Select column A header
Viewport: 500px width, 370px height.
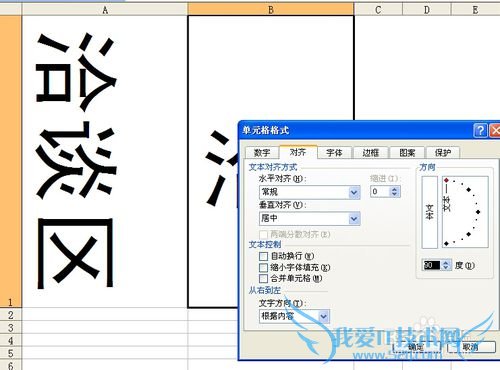(105, 10)
